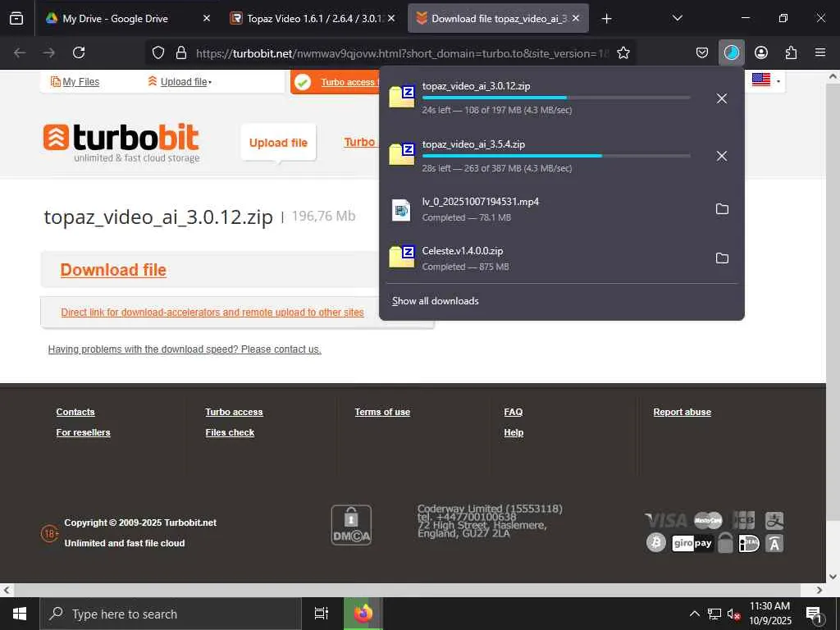The height and width of the screenshot is (630, 840).
Task: Click the Bitcoin payment icon
Action: point(655,543)
